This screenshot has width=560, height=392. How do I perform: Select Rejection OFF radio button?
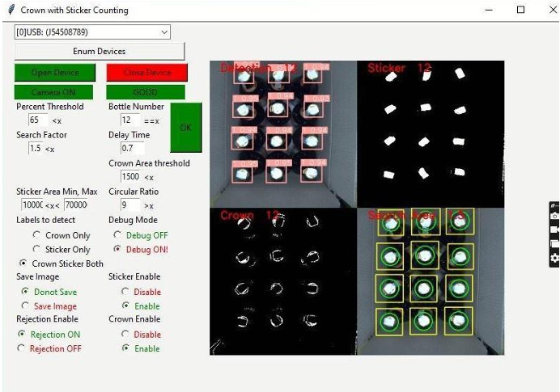22,348
